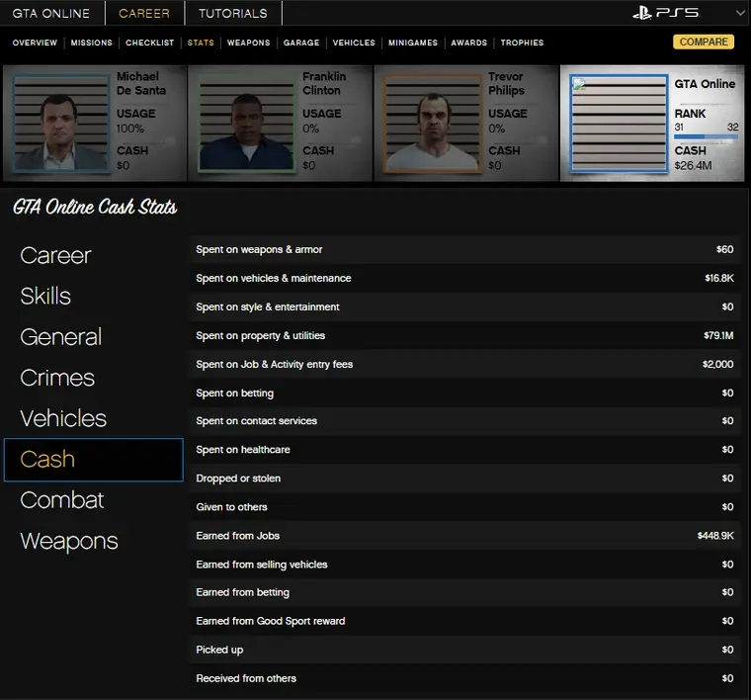The width and height of the screenshot is (751, 700).
Task: Click the PS5 platform logo
Action: (x=666, y=13)
